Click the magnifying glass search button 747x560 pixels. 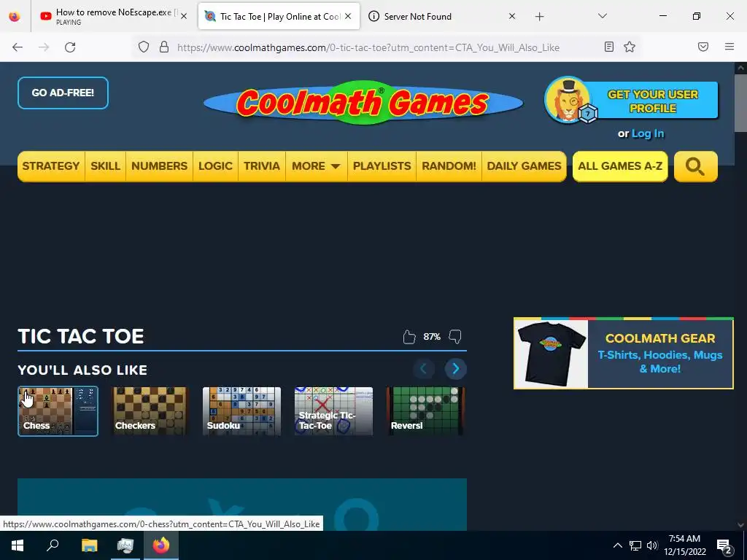(695, 166)
